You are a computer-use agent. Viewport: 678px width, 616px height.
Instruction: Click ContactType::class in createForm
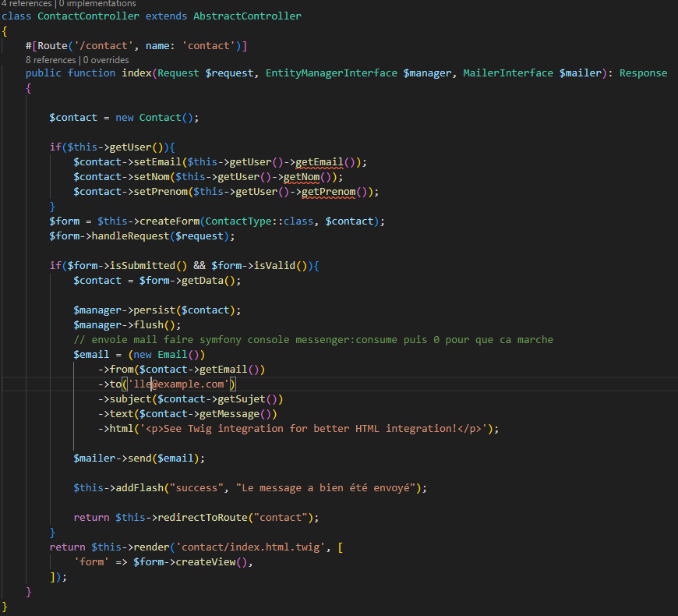[x=259, y=221]
